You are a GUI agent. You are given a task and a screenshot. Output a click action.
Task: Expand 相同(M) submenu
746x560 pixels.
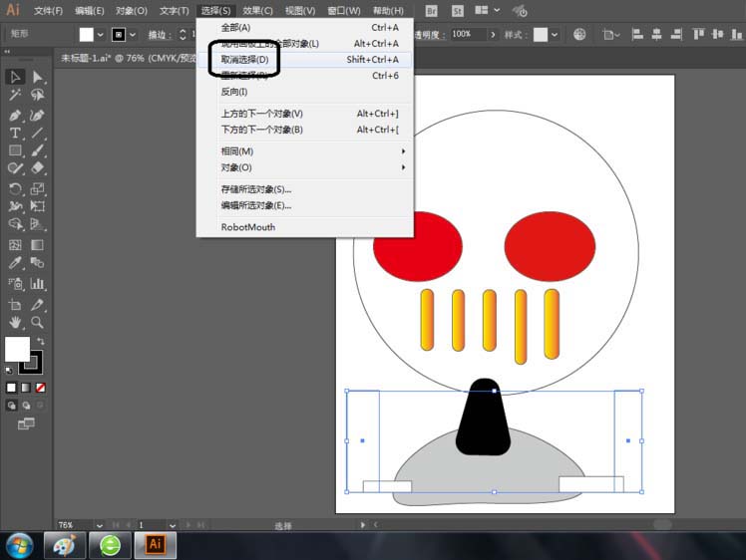[x=305, y=151]
